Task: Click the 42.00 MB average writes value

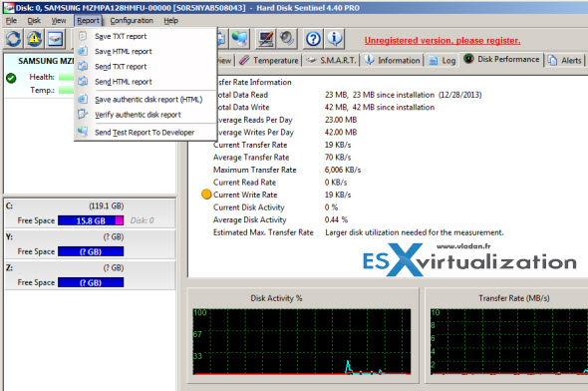Action: pyautogui.click(x=341, y=132)
